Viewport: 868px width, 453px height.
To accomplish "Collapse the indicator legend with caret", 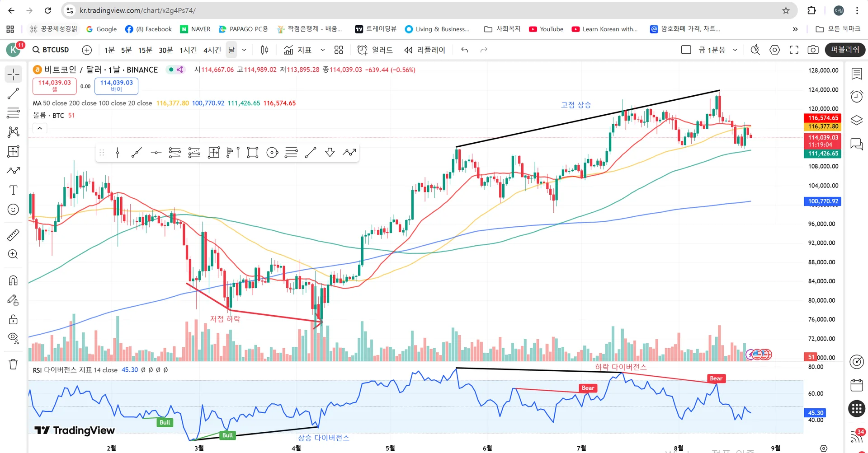I will coord(40,128).
